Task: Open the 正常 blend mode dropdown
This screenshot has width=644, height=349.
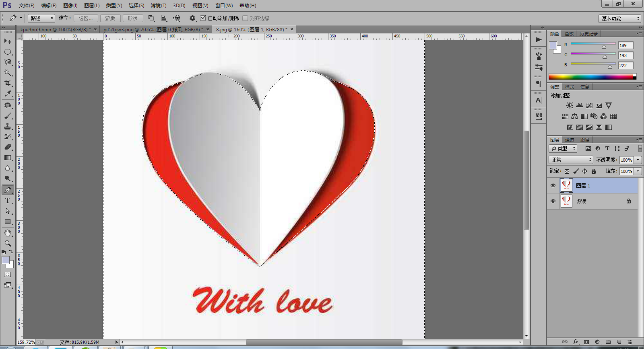Action: coord(571,160)
